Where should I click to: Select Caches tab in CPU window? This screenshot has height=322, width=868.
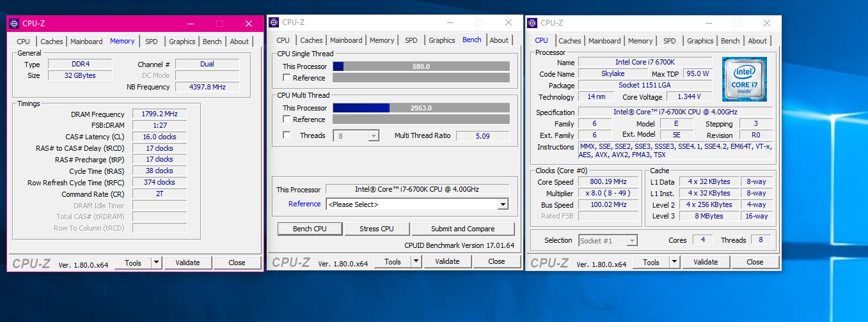click(570, 41)
